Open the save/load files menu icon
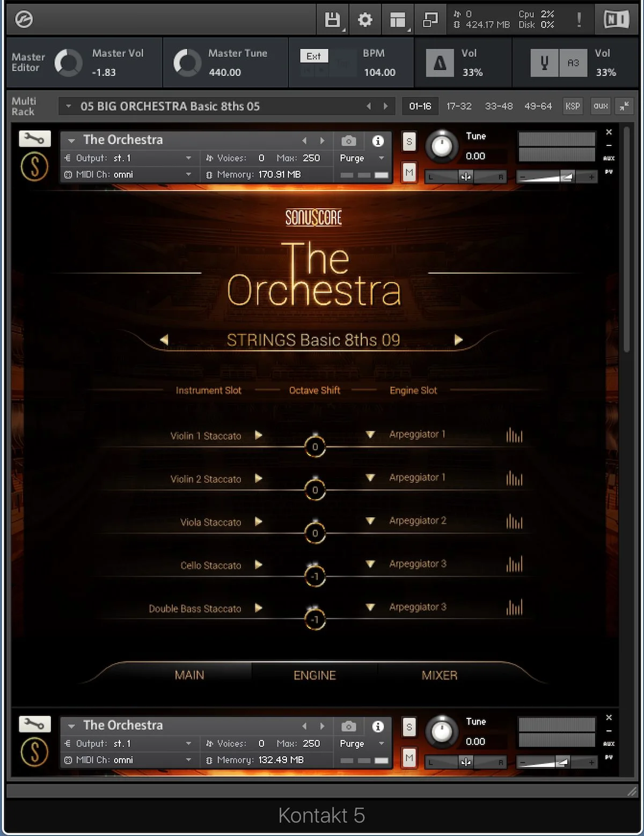This screenshot has height=836, width=644. (333, 20)
